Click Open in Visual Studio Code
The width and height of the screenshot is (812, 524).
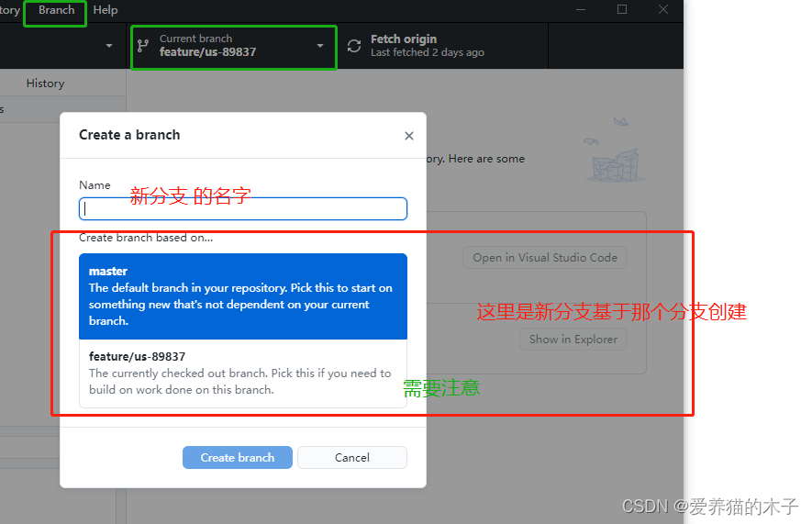(x=545, y=258)
